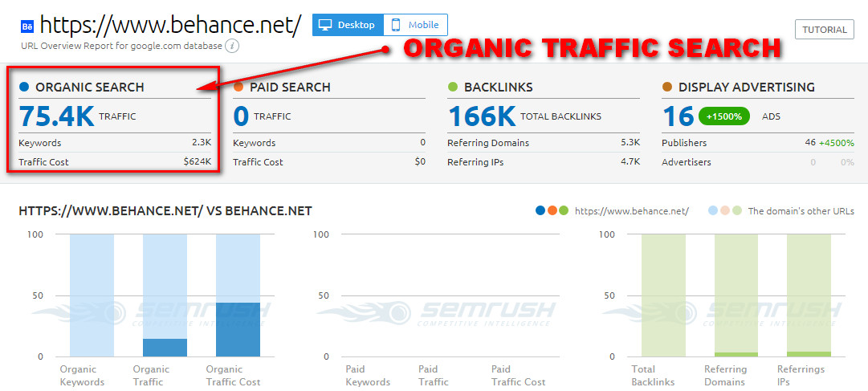
Task: Click the 16 ads value
Action: coord(678,116)
